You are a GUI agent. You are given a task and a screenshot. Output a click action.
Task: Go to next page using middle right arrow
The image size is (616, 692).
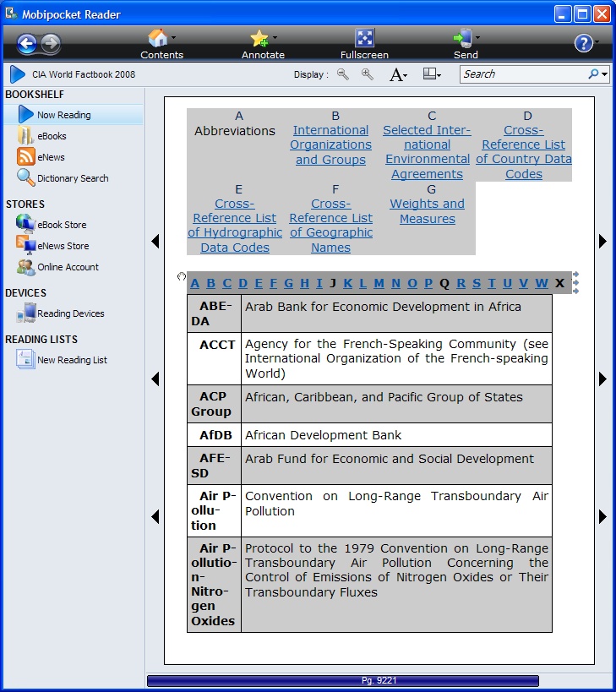(602, 379)
